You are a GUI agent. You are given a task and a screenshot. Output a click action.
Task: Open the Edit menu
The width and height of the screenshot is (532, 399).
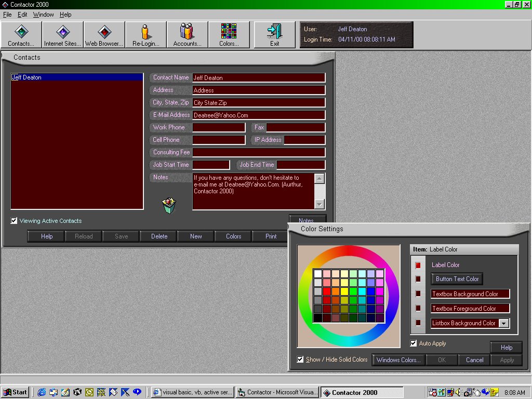coord(22,15)
